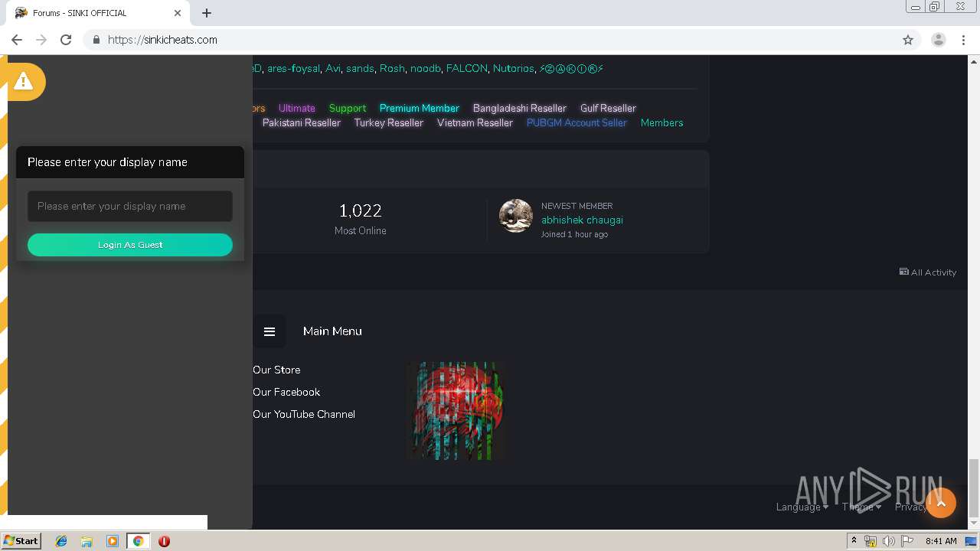Select the Pakistani Reseller group
The width and height of the screenshot is (980, 551).
pos(302,122)
